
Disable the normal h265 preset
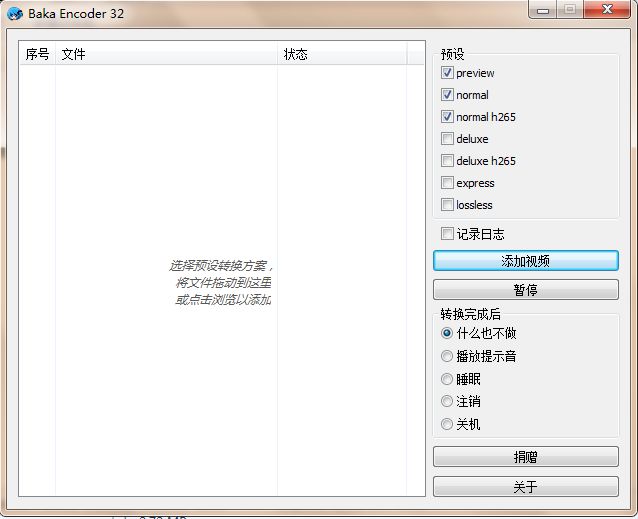pos(447,117)
